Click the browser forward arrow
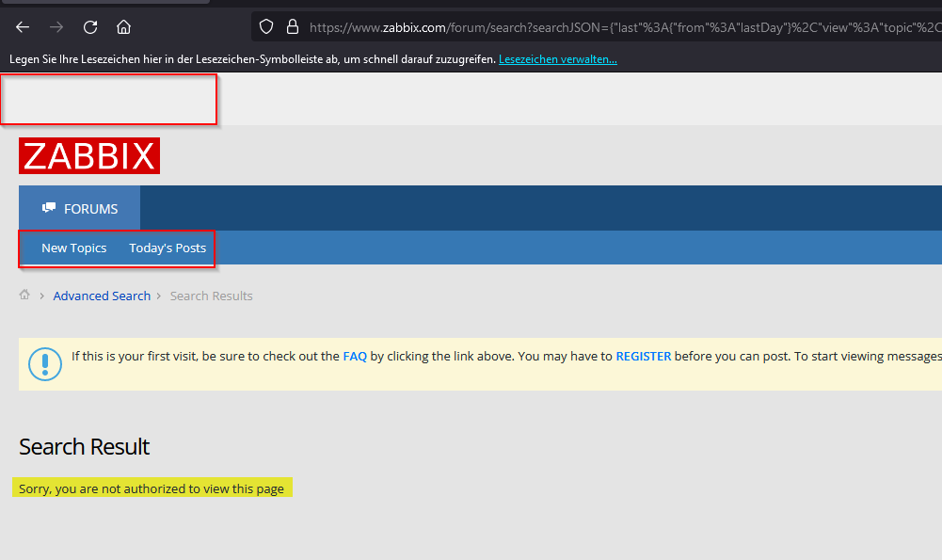The width and height of the screenshot is (942, 560). coord(56,27)
